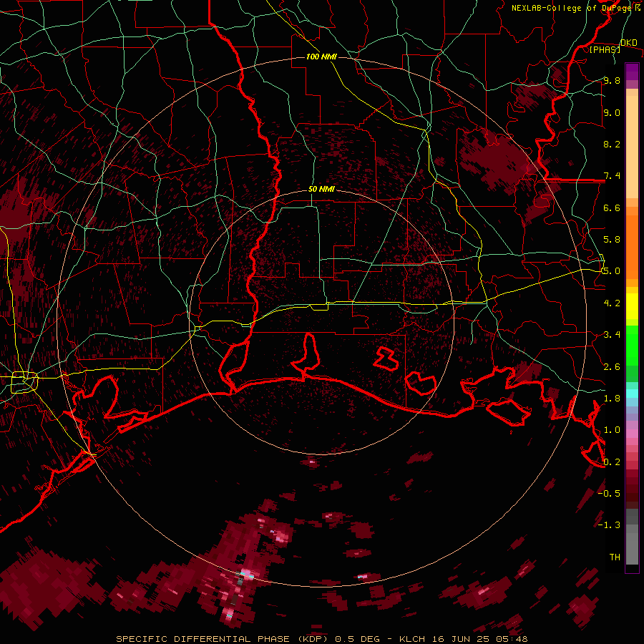
Task: Click the 'KLCH' station identifier
Action: (411, 639)
